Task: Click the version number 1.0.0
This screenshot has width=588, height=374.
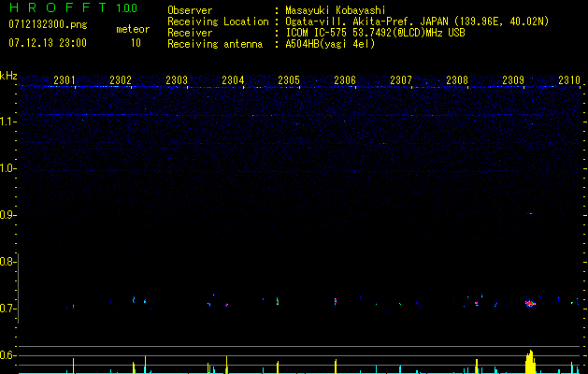Action: [x=126, y=7]
